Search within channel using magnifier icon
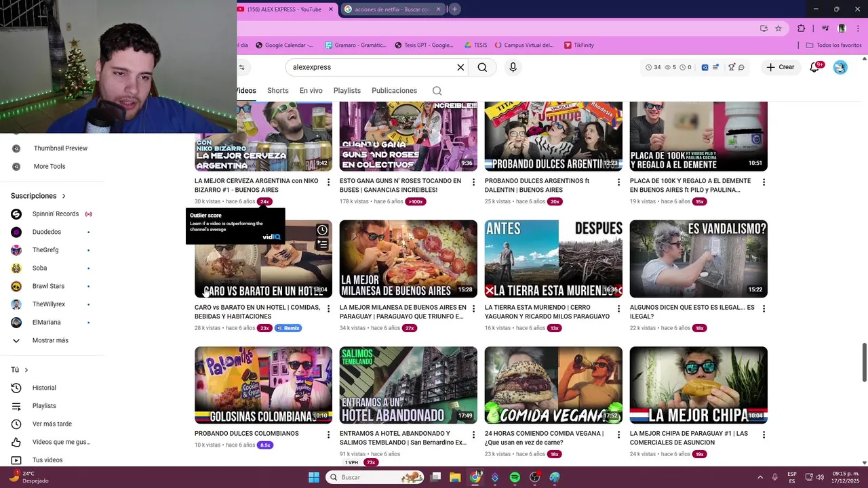Image resolution: width=868 pixels, height=488 pixels. pyautogui.click(x=437, y=91)
